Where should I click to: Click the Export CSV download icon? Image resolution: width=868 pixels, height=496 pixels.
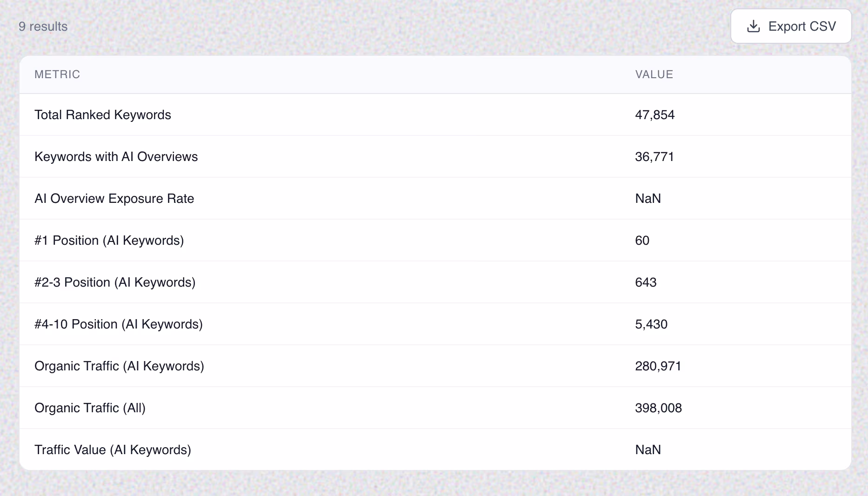[x=754, y=27]
